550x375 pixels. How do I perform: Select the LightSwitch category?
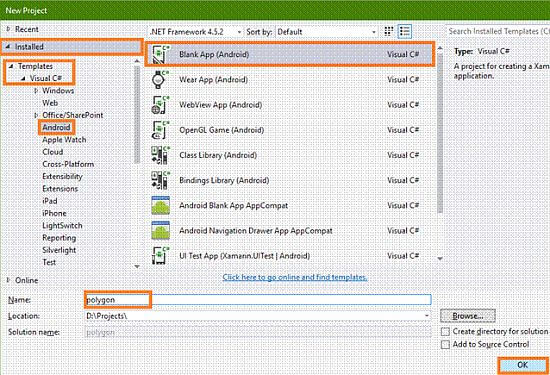tap(62, 226)
